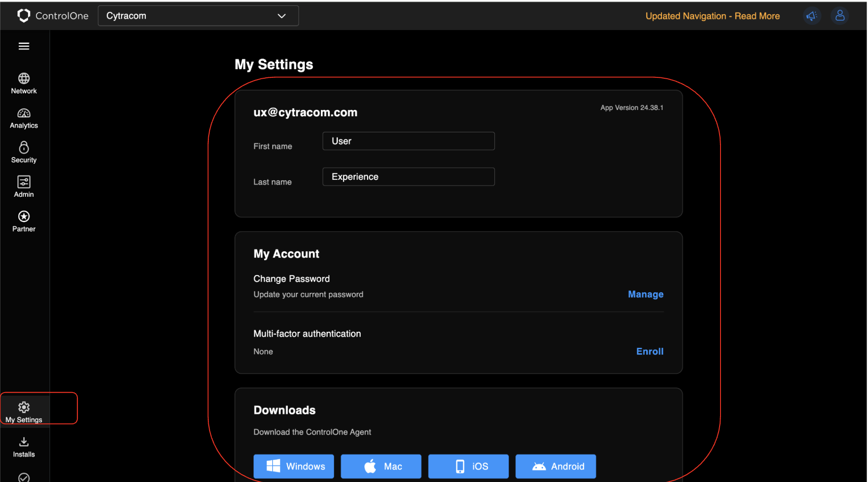Open the Installs sidebar item
Image resolution: width=868 pixels, height=482 pixels.
[24, 447]
